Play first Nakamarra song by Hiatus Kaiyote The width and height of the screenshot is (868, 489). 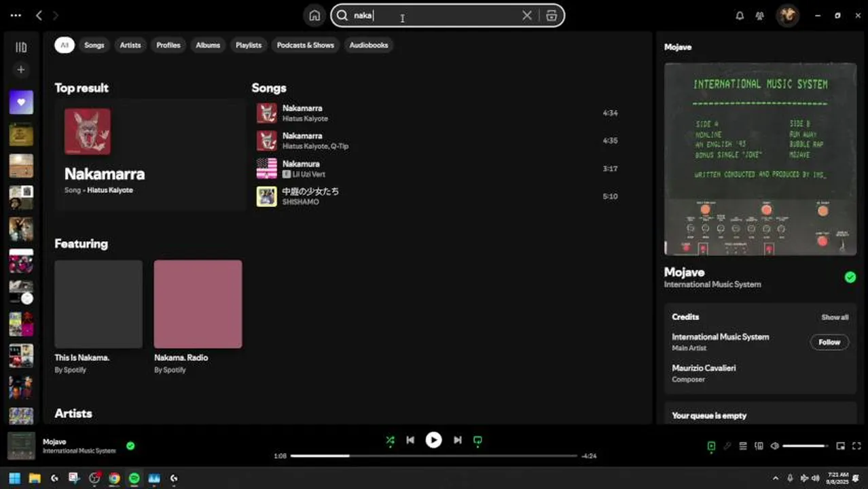click(437, 113)
